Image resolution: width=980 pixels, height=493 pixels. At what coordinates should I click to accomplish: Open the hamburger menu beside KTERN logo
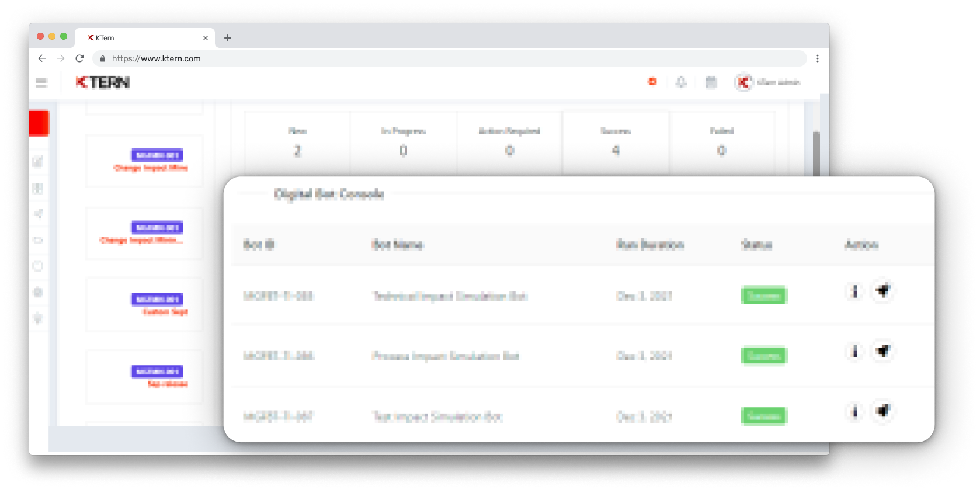(x=41, y=82)
